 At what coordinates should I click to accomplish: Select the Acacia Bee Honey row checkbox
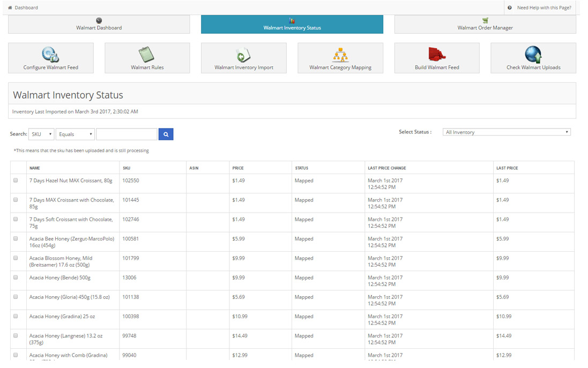(x=16, y=238)
